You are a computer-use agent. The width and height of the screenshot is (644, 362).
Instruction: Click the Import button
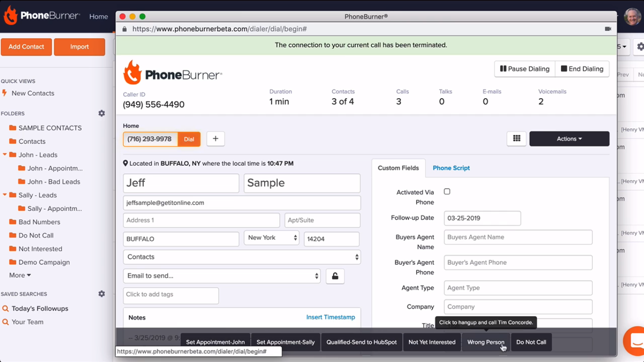(x=80, y=47)
